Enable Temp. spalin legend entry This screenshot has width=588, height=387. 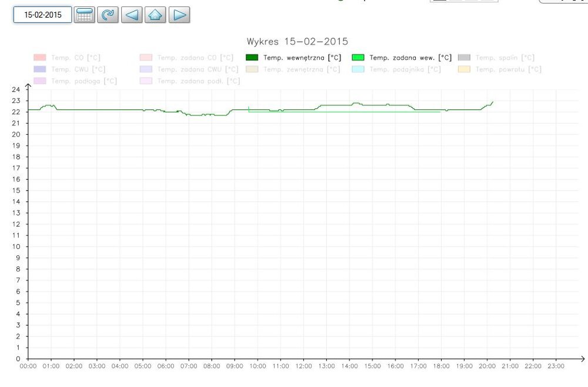pos(496,58)
